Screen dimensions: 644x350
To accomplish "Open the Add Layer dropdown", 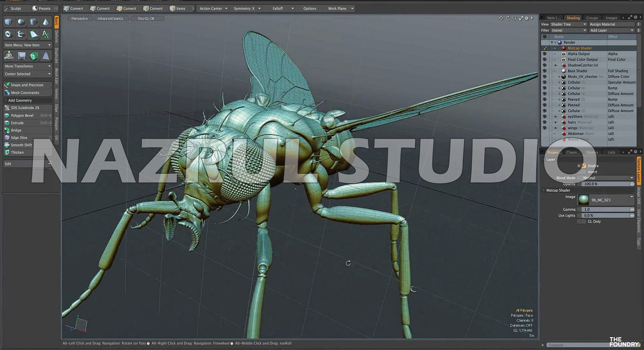I will point(611,30).
